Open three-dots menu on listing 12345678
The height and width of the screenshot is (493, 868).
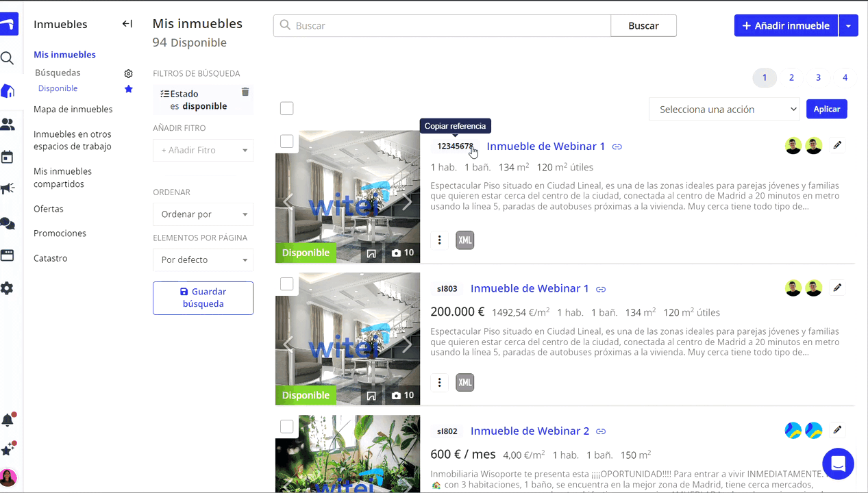click(x=440, y=240)
